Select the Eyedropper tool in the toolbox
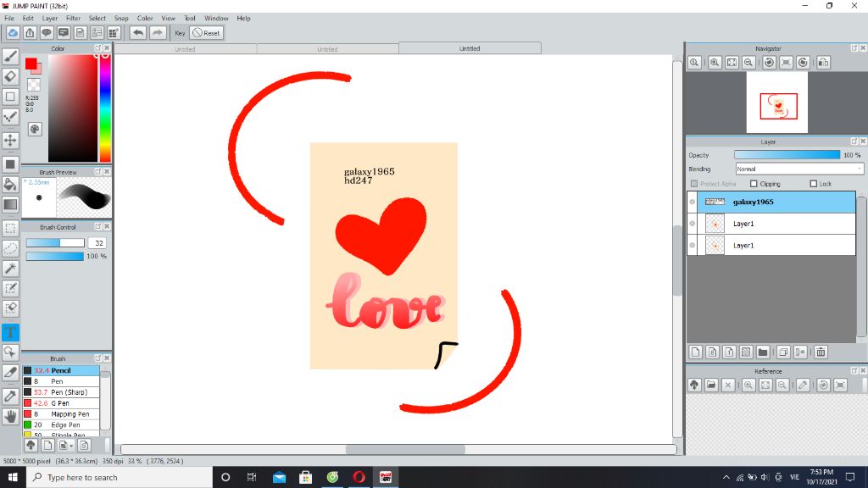Viewport: 868px width, 488px height. (10, 396)
